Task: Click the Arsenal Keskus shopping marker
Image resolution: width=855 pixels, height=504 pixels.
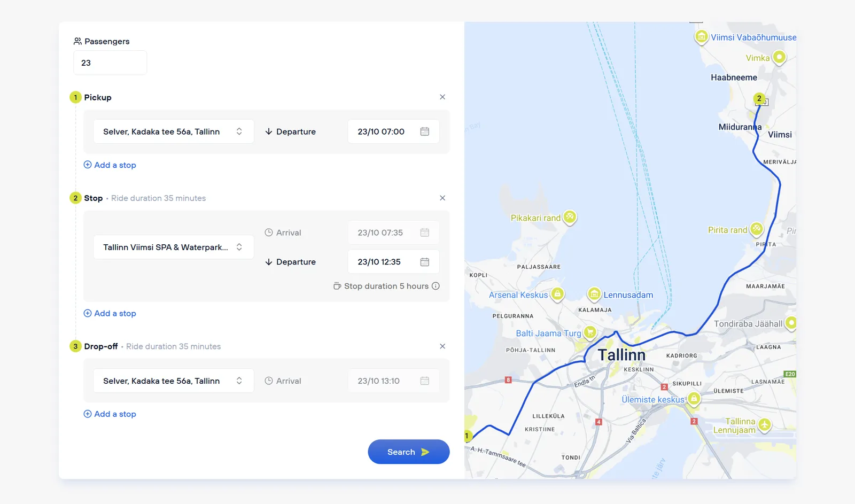Action: pos(557,294)
